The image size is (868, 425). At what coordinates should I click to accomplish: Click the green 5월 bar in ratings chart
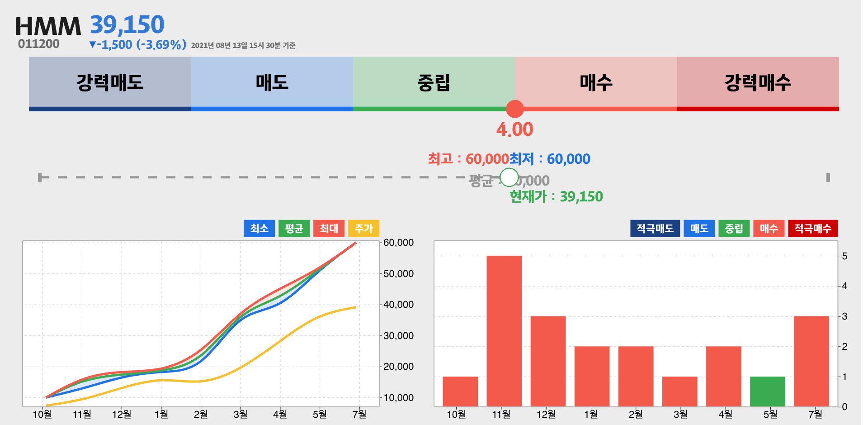tap(768, 392)
